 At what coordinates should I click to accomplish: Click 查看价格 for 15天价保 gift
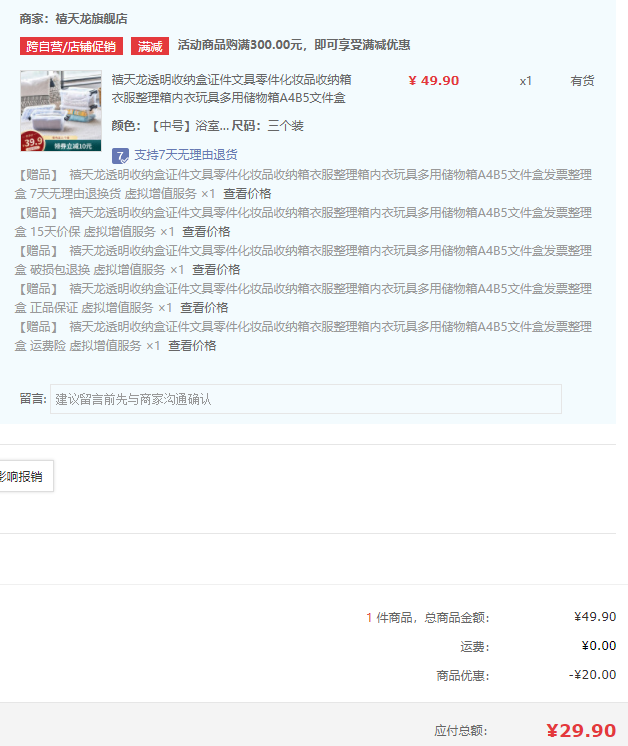[206, 232]
